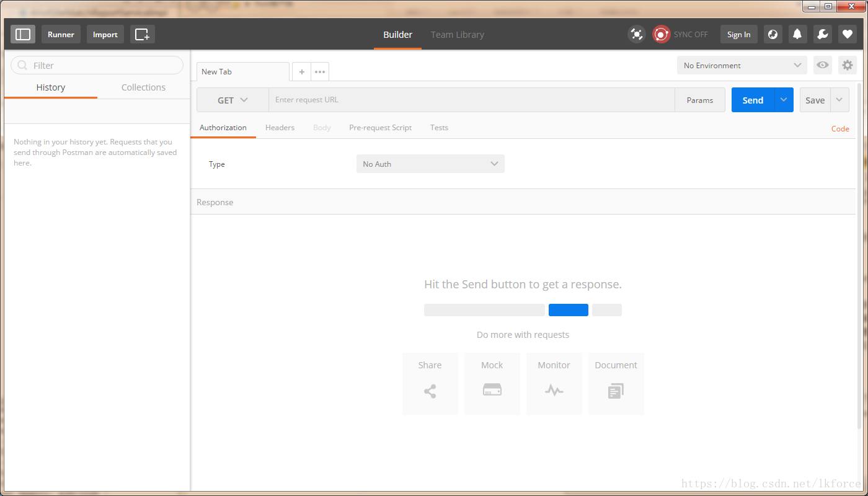Image resolution: width=868 pixels, height=496 pixels.
Task: Click the Share icon card
Action: [430, 384]
